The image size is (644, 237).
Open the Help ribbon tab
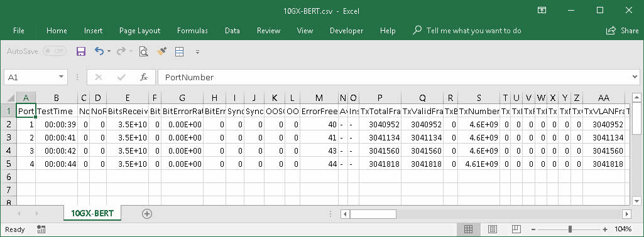click(x=388, y=31)
